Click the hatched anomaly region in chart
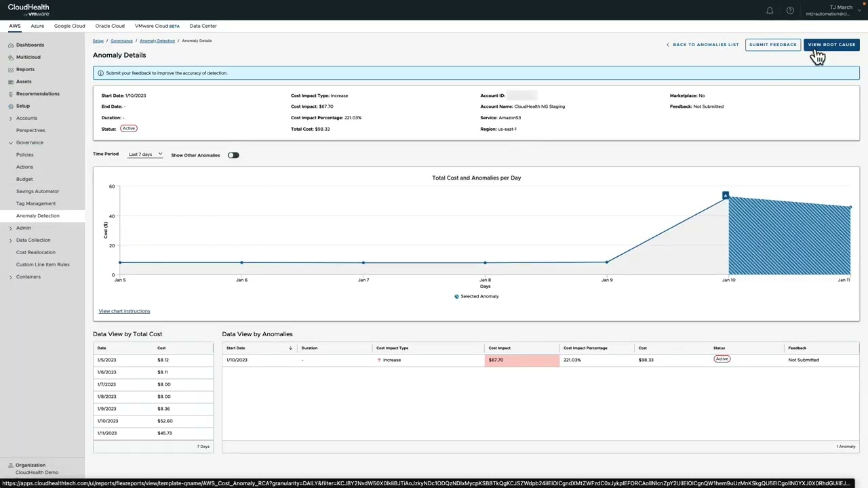The image size is (868, 488). click(x=789, y=237)
